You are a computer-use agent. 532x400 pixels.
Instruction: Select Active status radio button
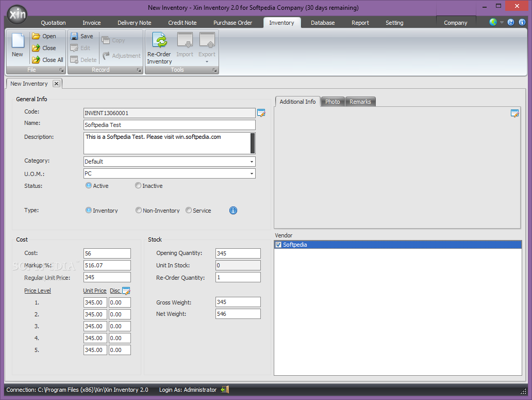[x=89, y=185]
